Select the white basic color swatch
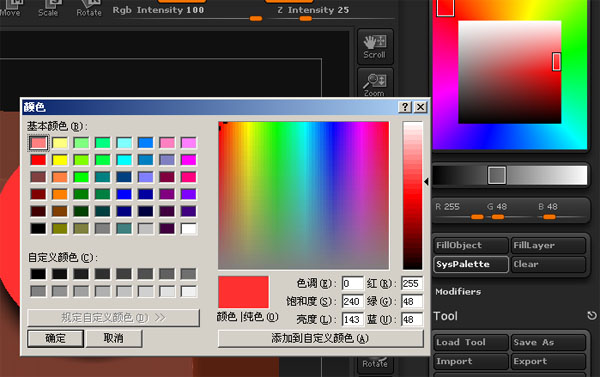The height and width of the screenshot is (377, 600). [x=189, y=228]
